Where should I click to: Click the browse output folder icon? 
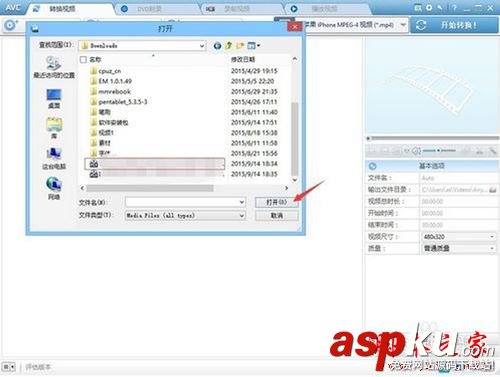tap(493, 190)
